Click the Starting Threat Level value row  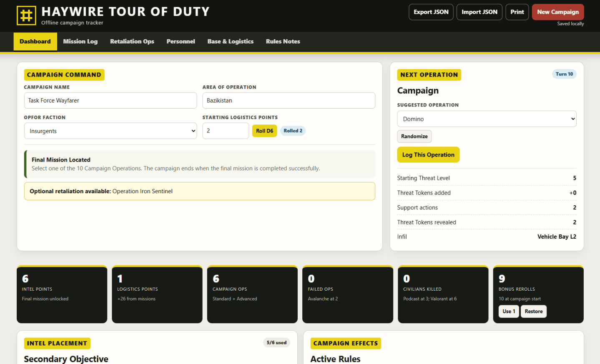(487, 178)
